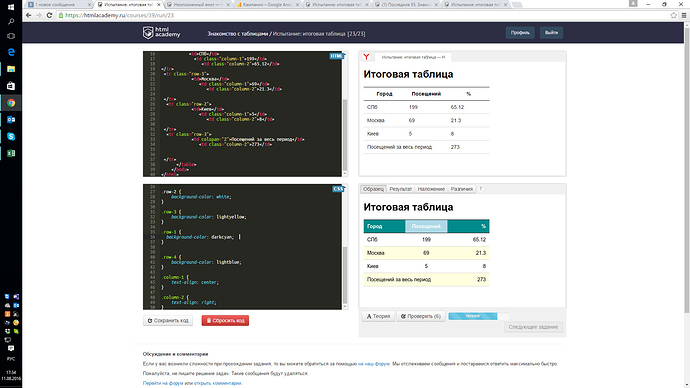Image resolution: width=690 pixels, height=388 pixels.
Task: Click the Проверить (6) button
Action: pyautogui.click(x=421, y=316)
